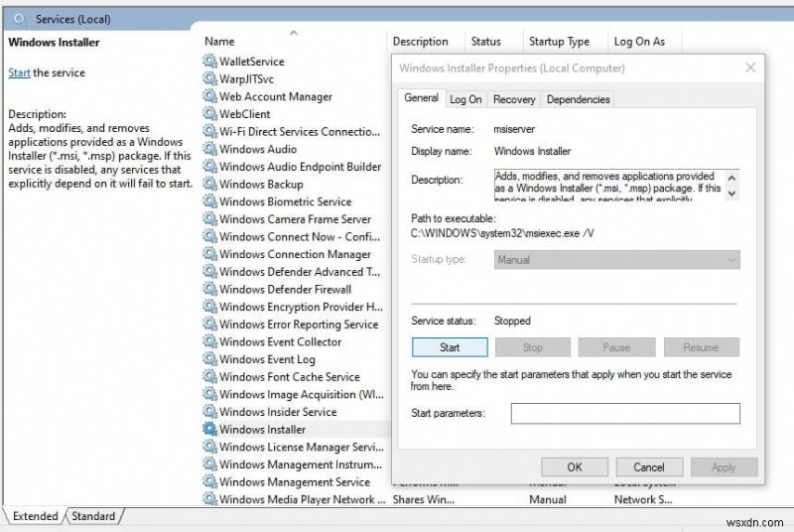
Task: Click the Start parameters input field
Action: (x=625, y=413)
